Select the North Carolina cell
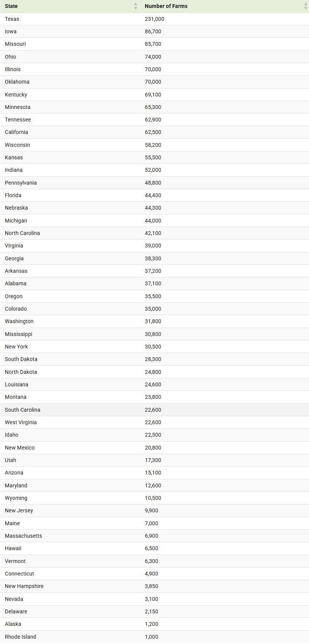Viewport: 309px width, 644px height. click(x=22, y=233)
